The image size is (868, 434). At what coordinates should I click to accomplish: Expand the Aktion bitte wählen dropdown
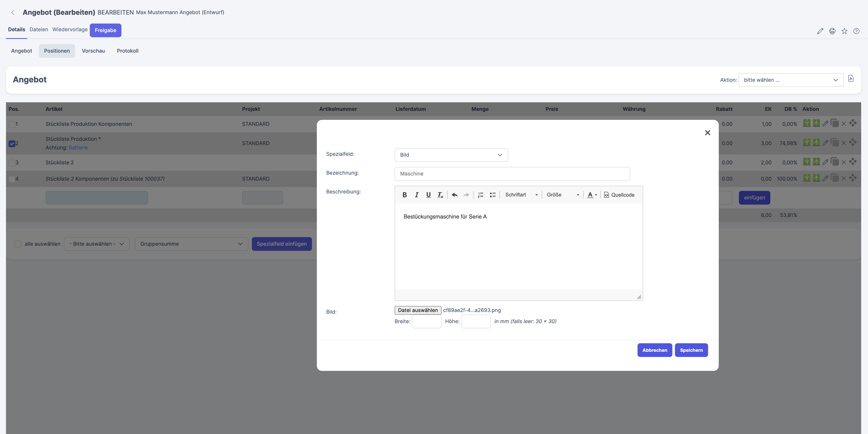791,80
